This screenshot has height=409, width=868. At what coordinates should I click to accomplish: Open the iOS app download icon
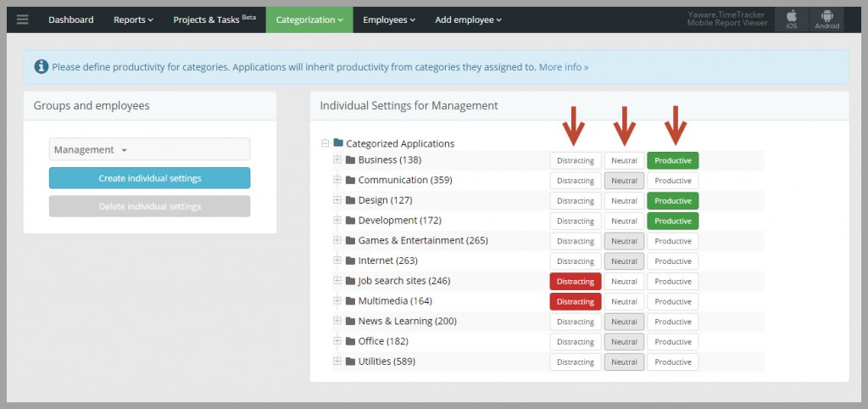click(x=792, y=20)
